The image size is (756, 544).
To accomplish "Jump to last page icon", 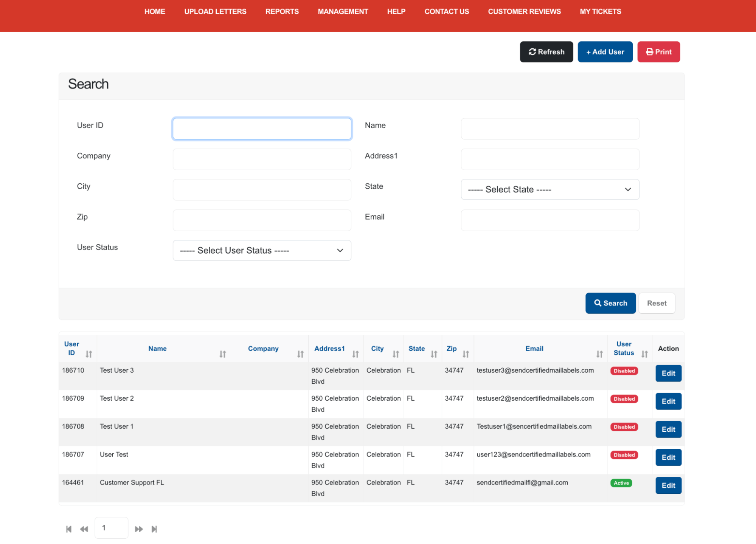I will [x=154, y=529].
